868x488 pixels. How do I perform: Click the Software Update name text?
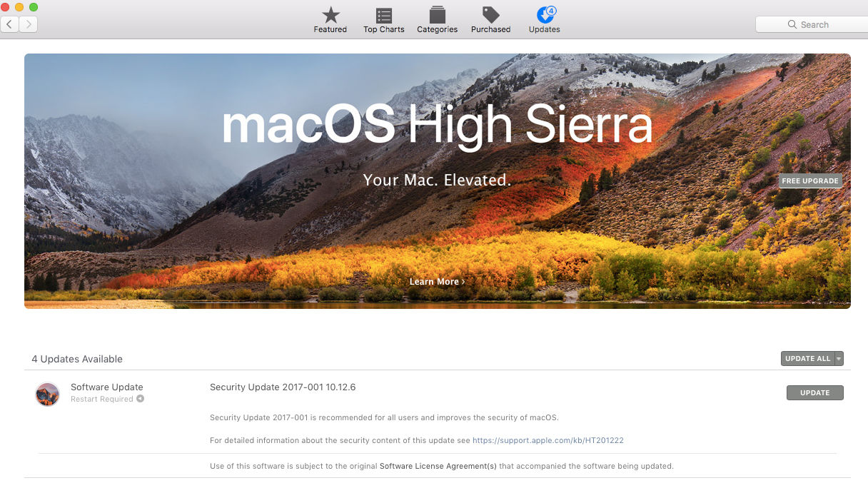coord(107,387)
